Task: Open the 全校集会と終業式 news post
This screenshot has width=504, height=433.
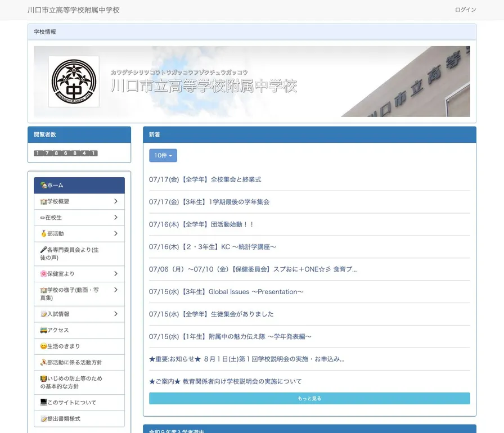Action: pyautogui.click(x=205, y=179)
